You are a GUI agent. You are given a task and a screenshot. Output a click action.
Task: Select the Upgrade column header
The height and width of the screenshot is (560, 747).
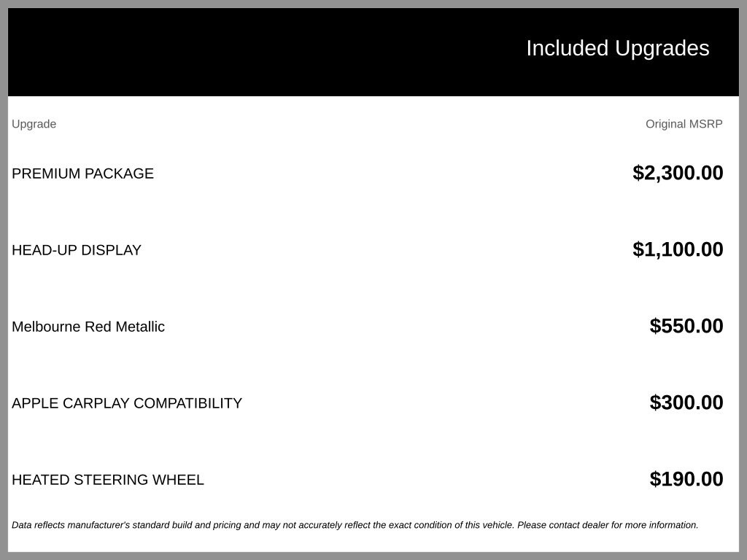coord(34,124)
